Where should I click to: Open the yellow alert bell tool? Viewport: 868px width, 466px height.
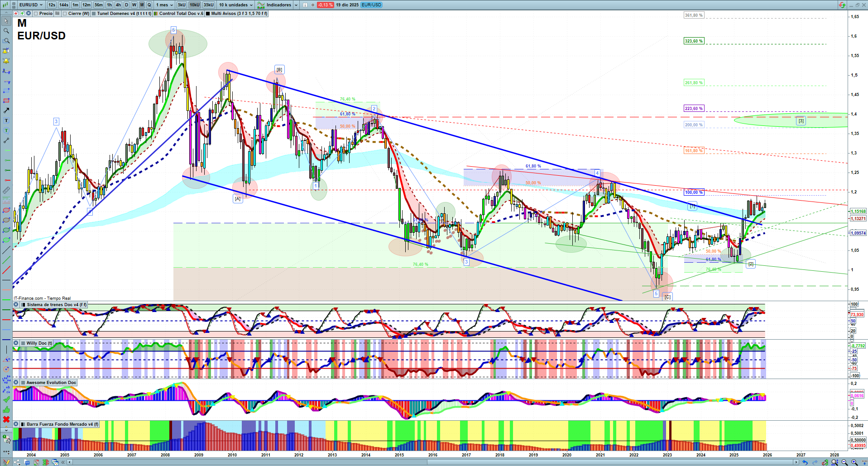pyautogui.click(x=6, y=61)
